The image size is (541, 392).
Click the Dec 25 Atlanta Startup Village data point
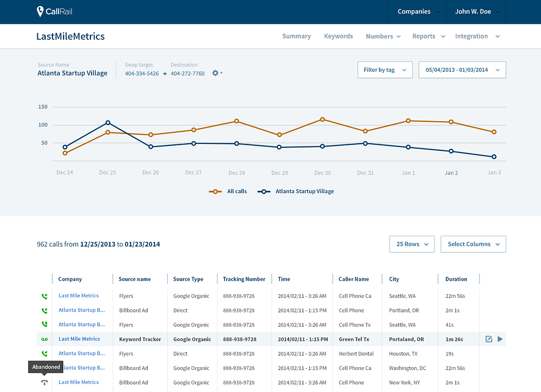pos(108,123)
